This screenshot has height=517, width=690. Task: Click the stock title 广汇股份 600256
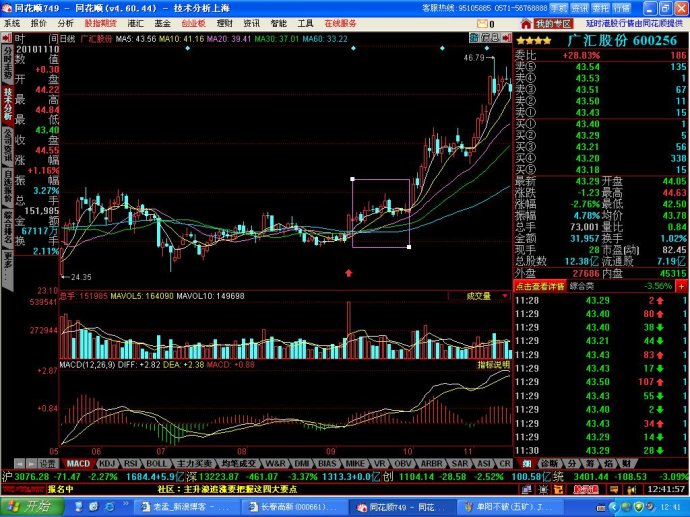tap(622, 40)
